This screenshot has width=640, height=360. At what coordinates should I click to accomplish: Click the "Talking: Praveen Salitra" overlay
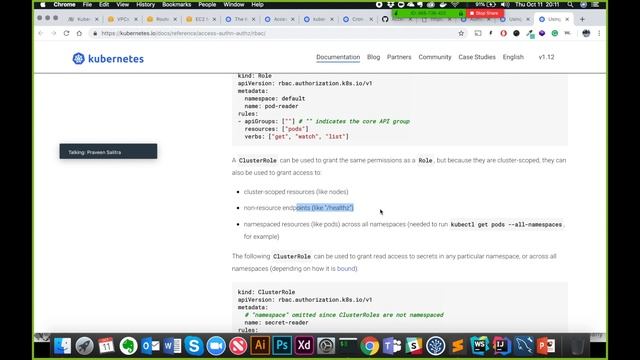108,151
